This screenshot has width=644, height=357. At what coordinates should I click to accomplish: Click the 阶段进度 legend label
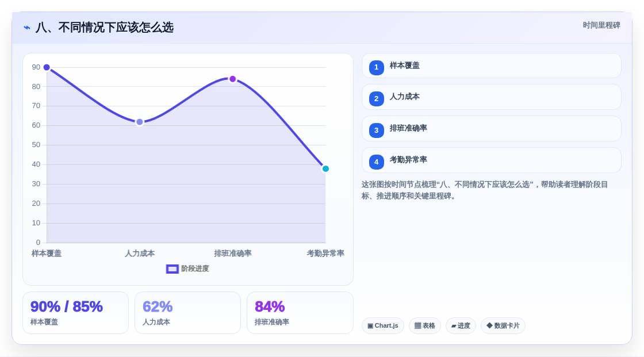[195, 268]
